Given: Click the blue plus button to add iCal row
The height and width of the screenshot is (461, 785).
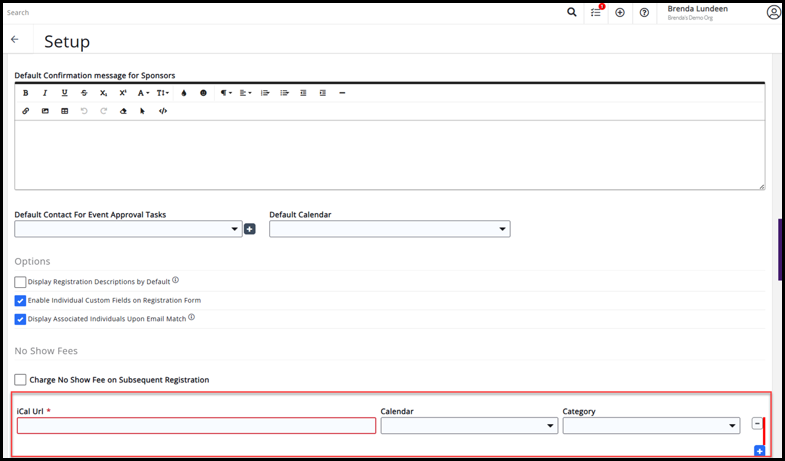Looking at the screenshot, I should tap(759, 451).
